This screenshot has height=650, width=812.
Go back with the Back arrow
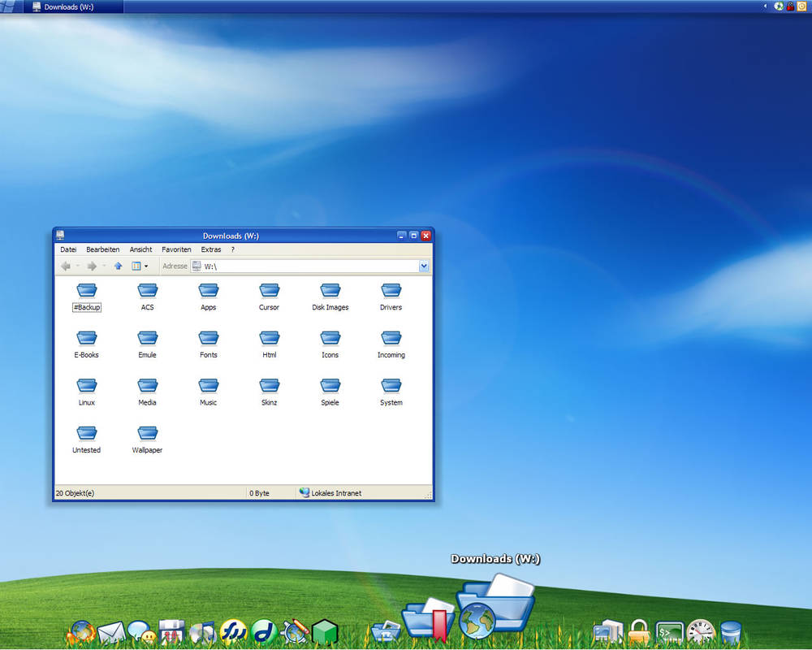(x=66, y=266)
